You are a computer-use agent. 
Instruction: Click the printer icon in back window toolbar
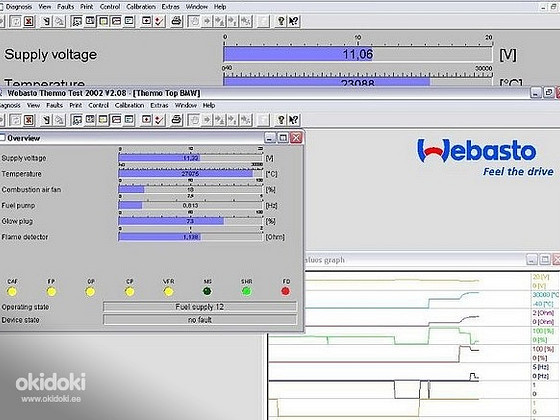pyautogui.click(x=176, y=21)
